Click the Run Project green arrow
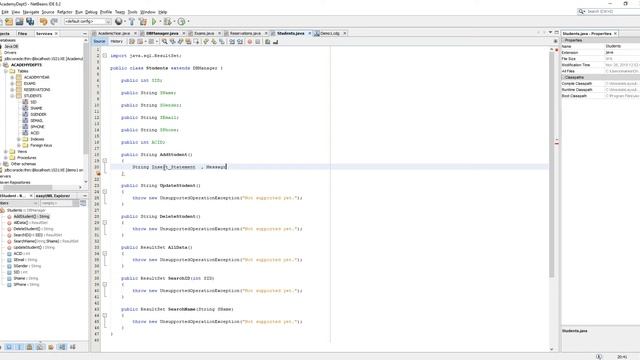 pyautogui.click(x=154, y=21)
